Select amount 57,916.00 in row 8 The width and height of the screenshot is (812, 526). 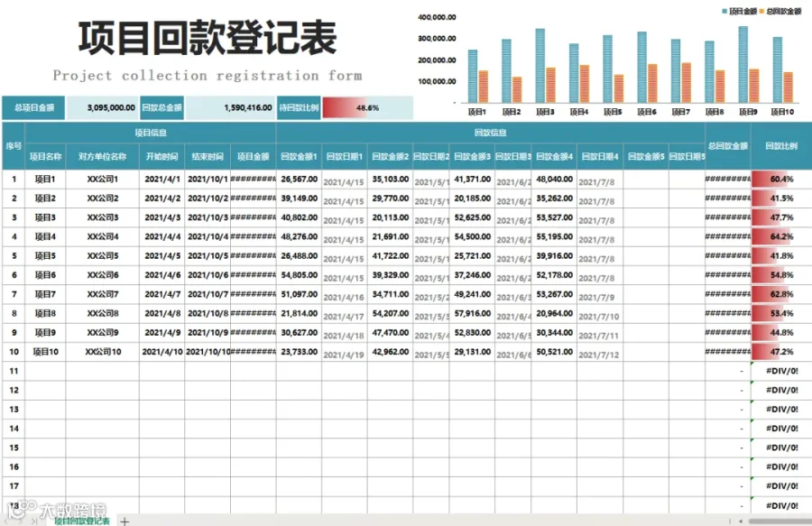(472, 313)
